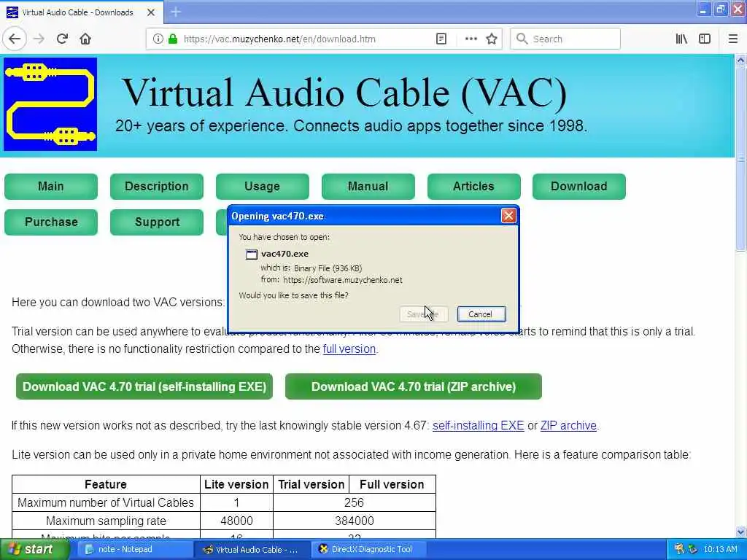Close the Virtual Audio Cable tab
Viewport: 747px width, 560px height.
point(150,12)
